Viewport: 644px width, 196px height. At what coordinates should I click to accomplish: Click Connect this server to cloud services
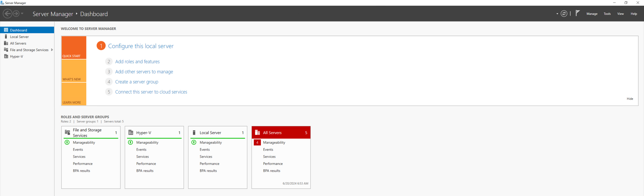tap(151, 92)
